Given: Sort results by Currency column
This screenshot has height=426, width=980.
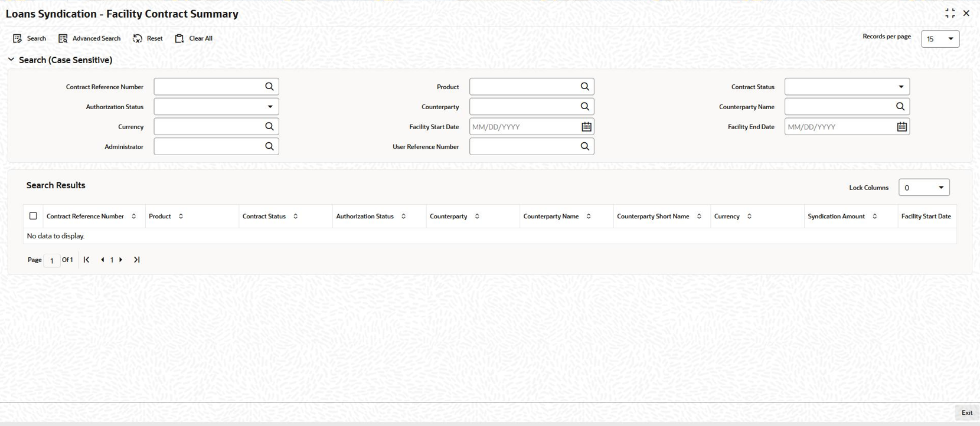Looking at the screenshot, I should 750,217.
